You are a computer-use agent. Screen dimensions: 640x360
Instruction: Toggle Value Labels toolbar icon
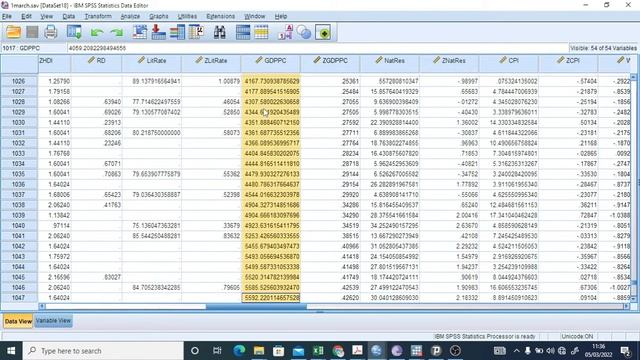(285, 32)
